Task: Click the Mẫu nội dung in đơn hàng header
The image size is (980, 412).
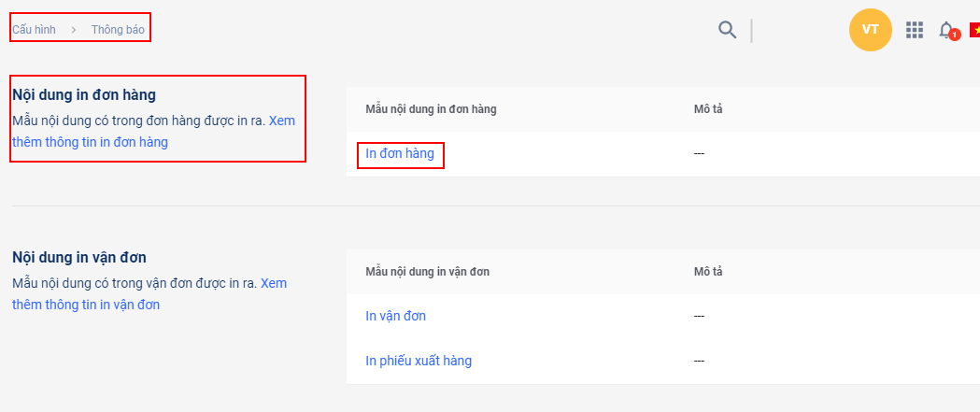Action: [x=431, y=109]
